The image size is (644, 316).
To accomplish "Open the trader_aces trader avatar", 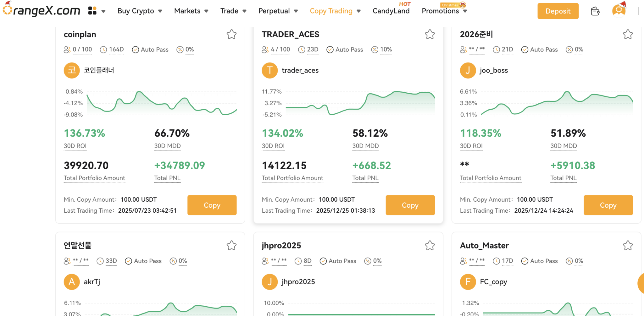I will pyautogui.click(x=270, y=70).
